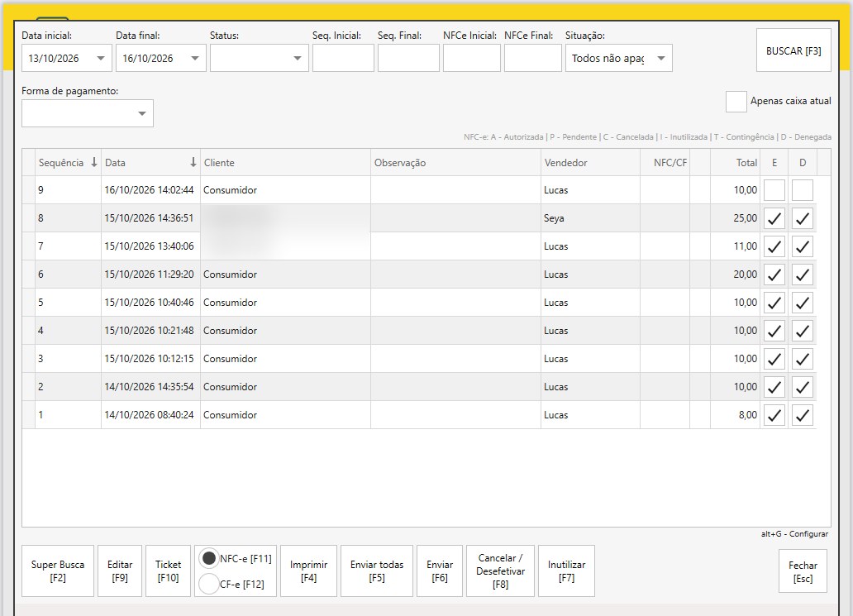The image size is (853, 616).
Task: Select the NFC-e [F11] radio option
Action: pos(209,558)
